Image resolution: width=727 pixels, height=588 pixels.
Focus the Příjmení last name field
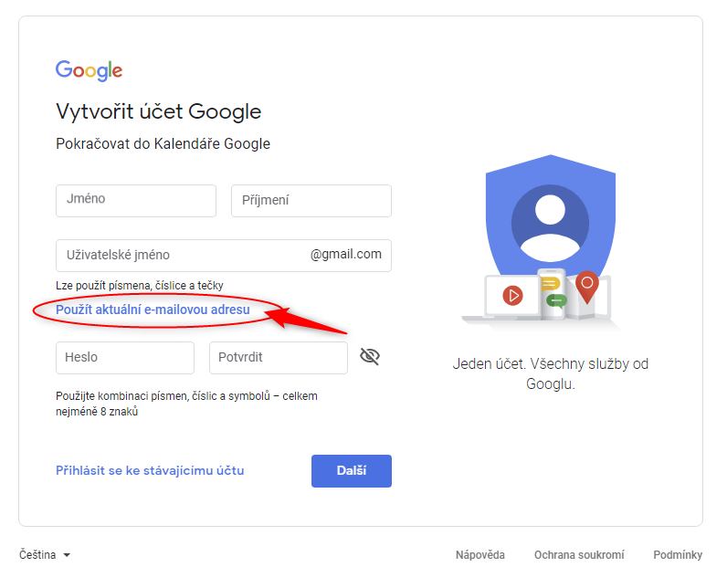pyautogui.click(x=311, y=201)
